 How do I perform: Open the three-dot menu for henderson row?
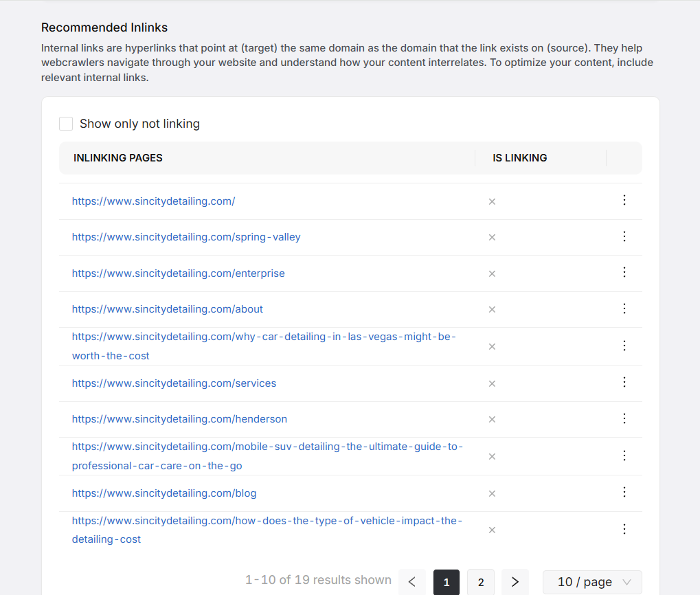click(x=624, y=418)
